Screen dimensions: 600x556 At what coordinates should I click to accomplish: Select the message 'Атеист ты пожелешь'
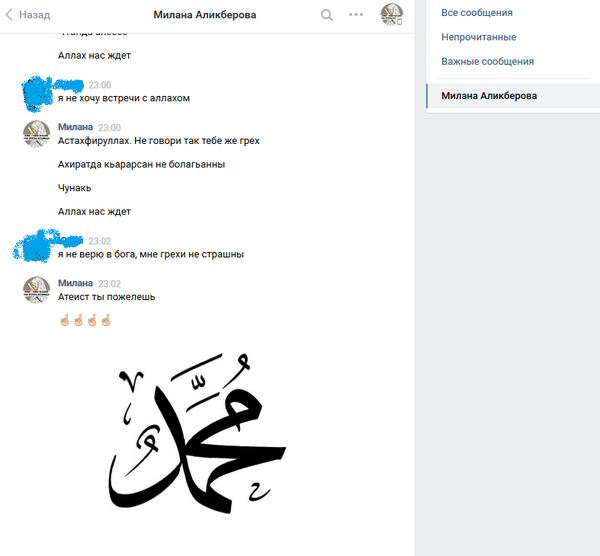point(106,297)
